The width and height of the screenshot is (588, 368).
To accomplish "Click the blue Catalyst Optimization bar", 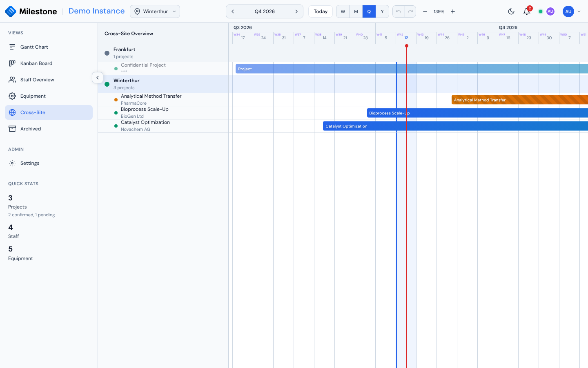I will point(455,126).
